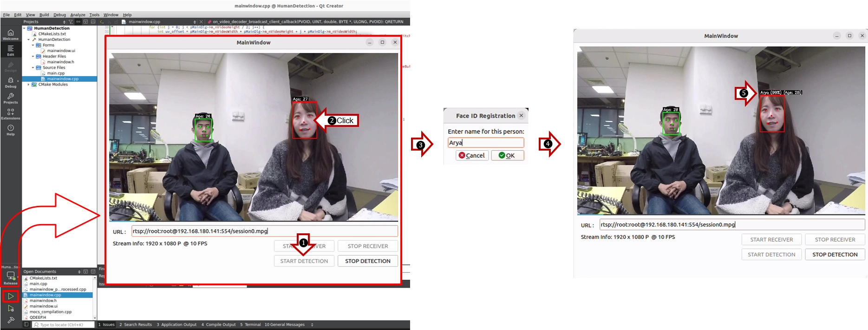Switch to the Application Output tab
868x330 pixels.
(176, 324)
